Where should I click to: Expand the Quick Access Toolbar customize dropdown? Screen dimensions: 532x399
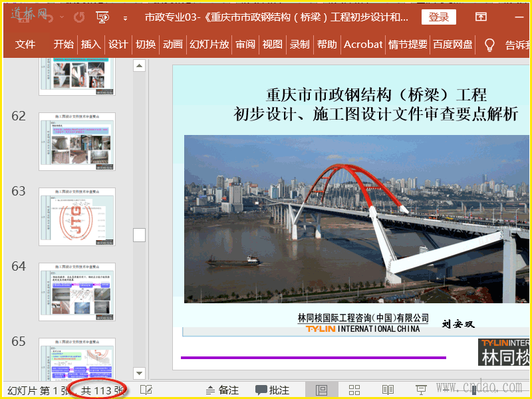[x=125, y=18]
